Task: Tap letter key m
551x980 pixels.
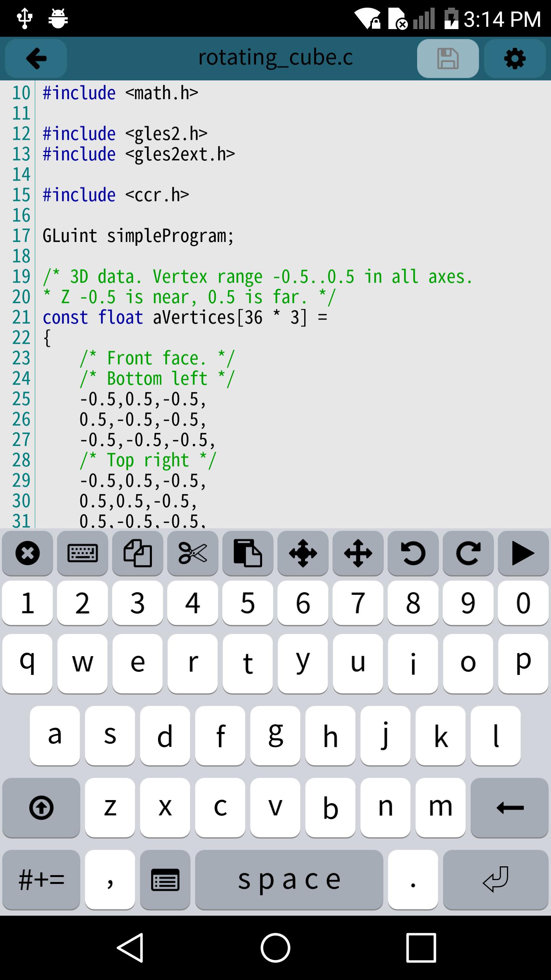Action: tap(441, 808)
